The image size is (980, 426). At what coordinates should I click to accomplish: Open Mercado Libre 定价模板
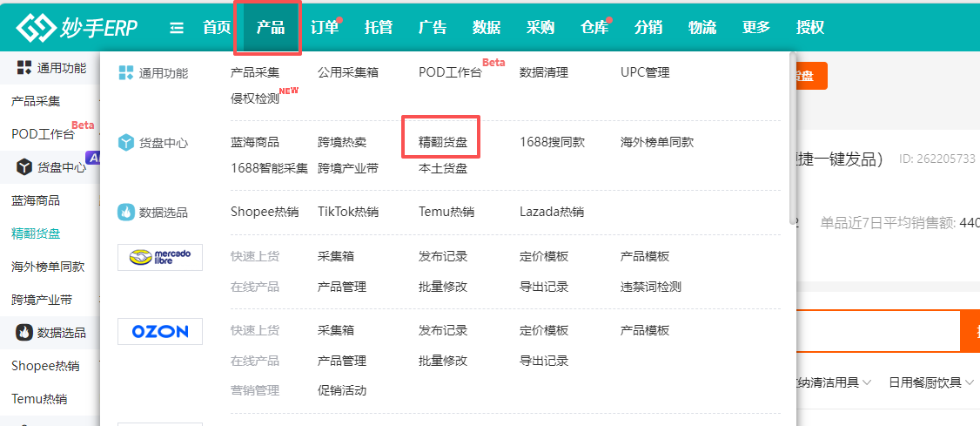point(544,256)
